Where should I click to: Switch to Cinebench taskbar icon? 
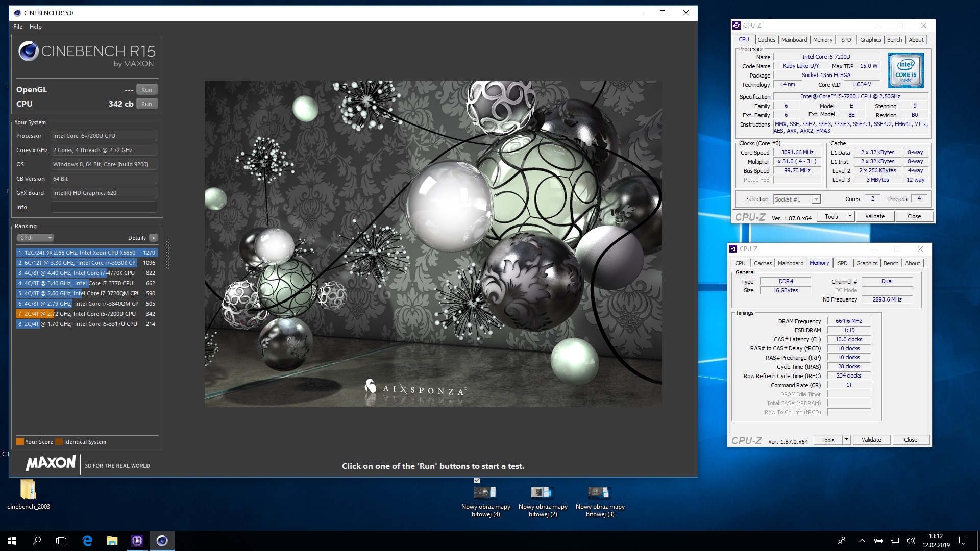pos(162,541)
